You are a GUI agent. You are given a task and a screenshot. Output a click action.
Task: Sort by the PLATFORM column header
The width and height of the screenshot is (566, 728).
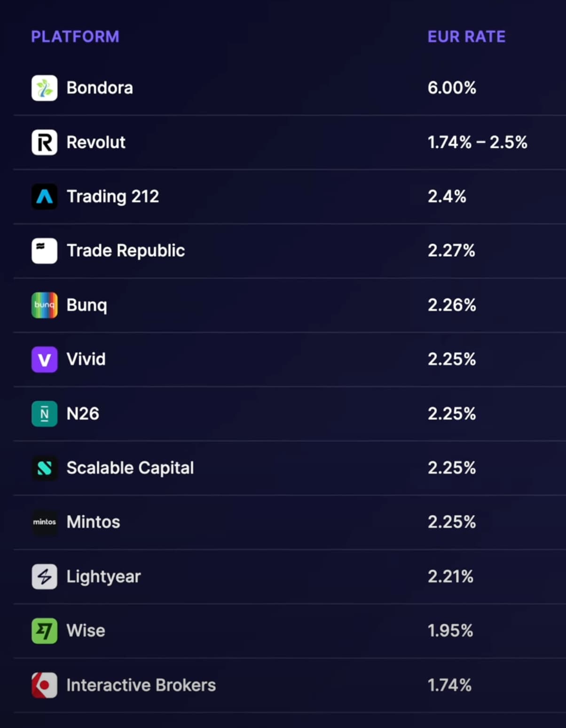pos(75,37)
